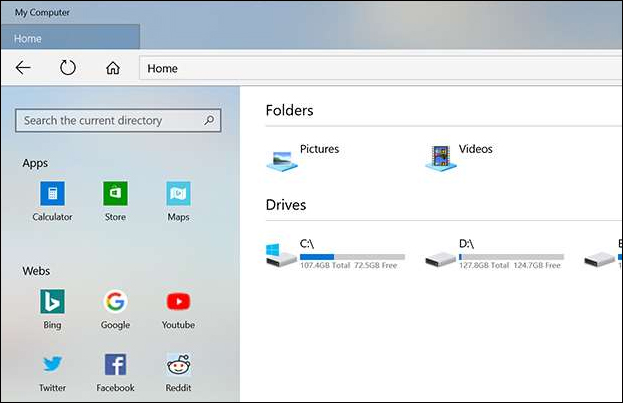Refresh the current directory

click(x=68, y=68)
